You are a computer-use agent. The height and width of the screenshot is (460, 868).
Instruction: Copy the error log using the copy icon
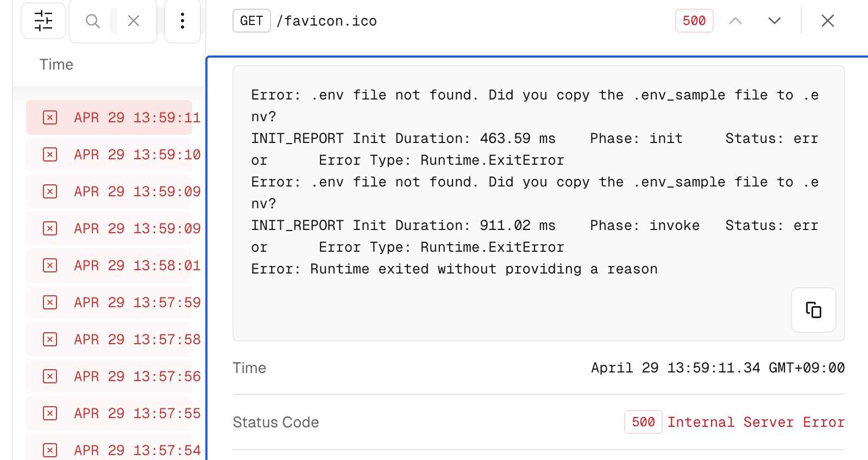813,310
